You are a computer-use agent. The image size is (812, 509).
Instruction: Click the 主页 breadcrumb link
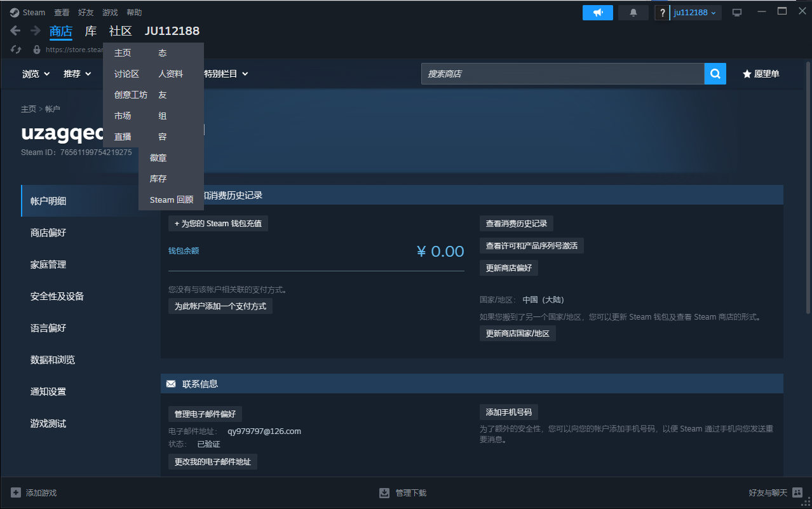(29, 109)
